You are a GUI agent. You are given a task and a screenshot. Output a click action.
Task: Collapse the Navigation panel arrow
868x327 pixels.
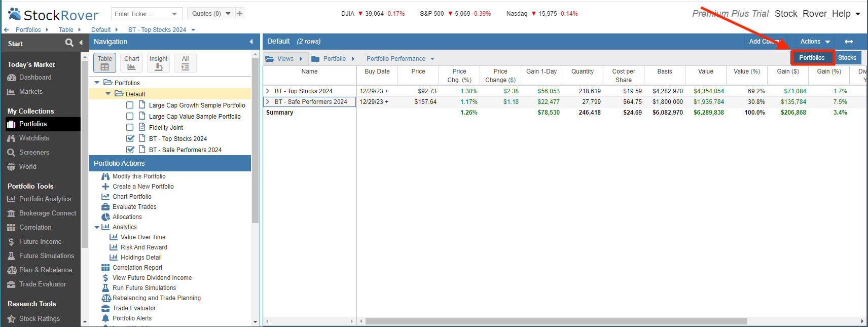[251, 42]
